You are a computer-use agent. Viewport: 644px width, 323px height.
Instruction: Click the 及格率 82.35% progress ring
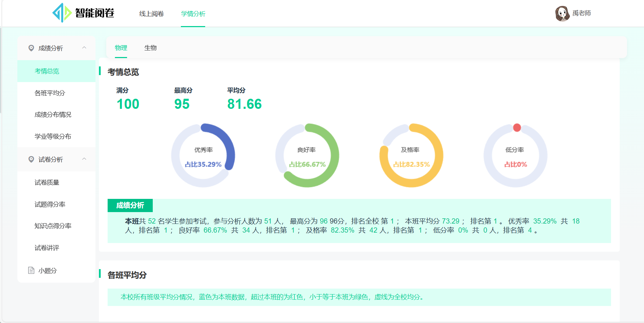(x=411, y=155)
